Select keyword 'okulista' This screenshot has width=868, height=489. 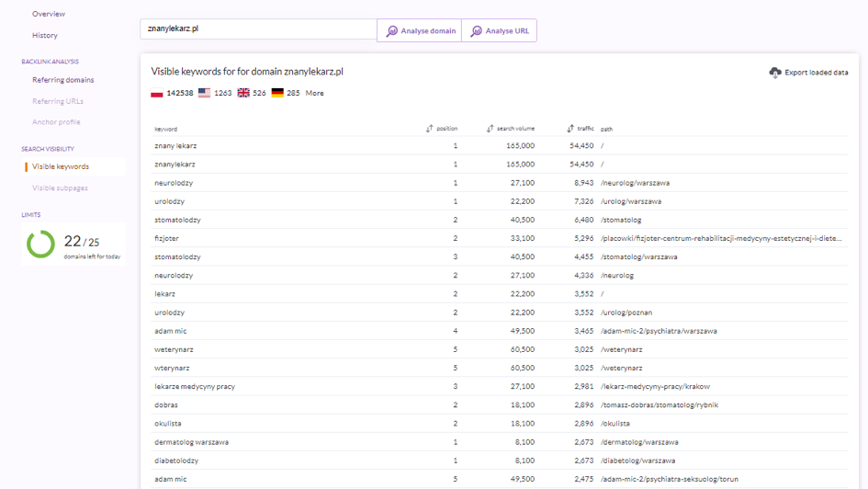[167, 424]
